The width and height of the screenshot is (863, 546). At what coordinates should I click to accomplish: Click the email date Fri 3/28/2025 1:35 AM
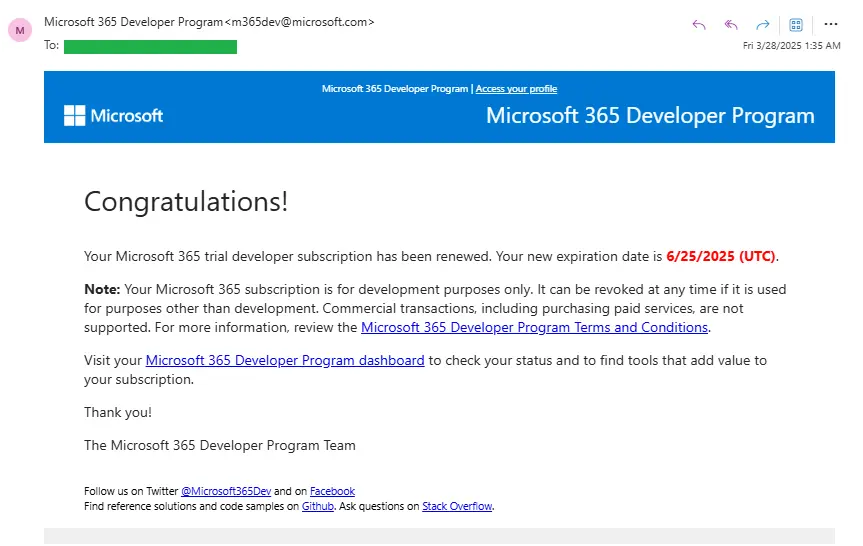[x=791, y=46]
